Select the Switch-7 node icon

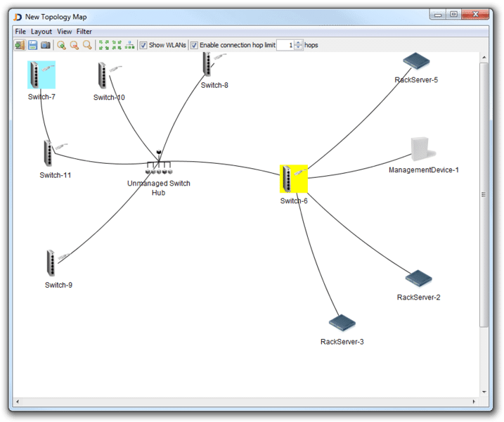pyautogui.click(x=41, y=75)
